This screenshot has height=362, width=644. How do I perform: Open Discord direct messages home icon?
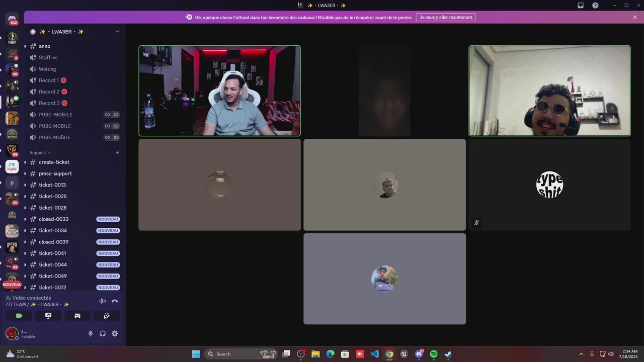tap(12, 19)
